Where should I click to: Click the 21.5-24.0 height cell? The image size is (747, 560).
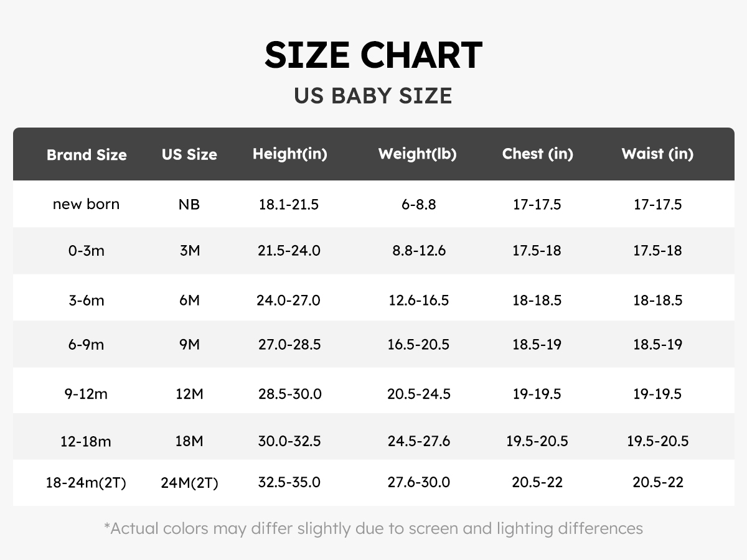pos(289,251)
